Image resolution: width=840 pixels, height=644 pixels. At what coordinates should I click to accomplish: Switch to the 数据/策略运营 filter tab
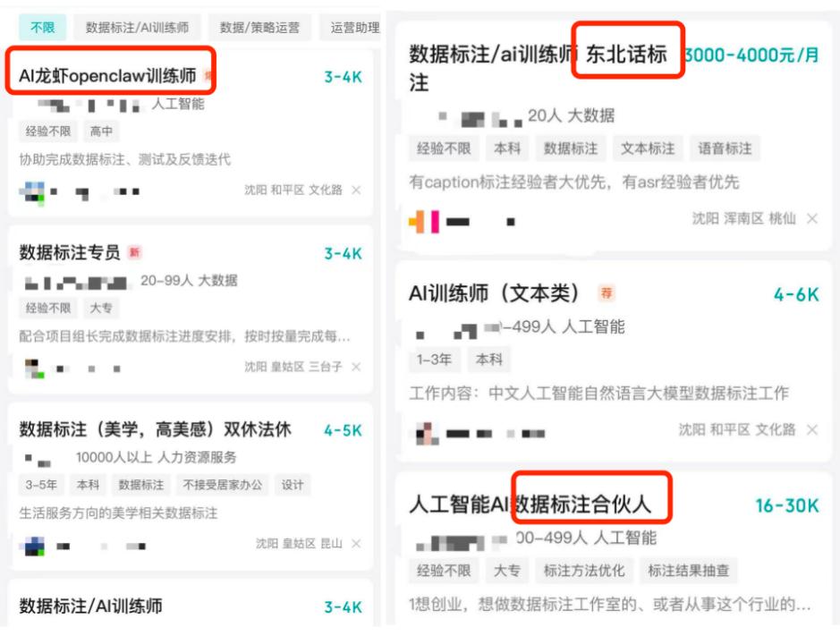coord(259,28)
